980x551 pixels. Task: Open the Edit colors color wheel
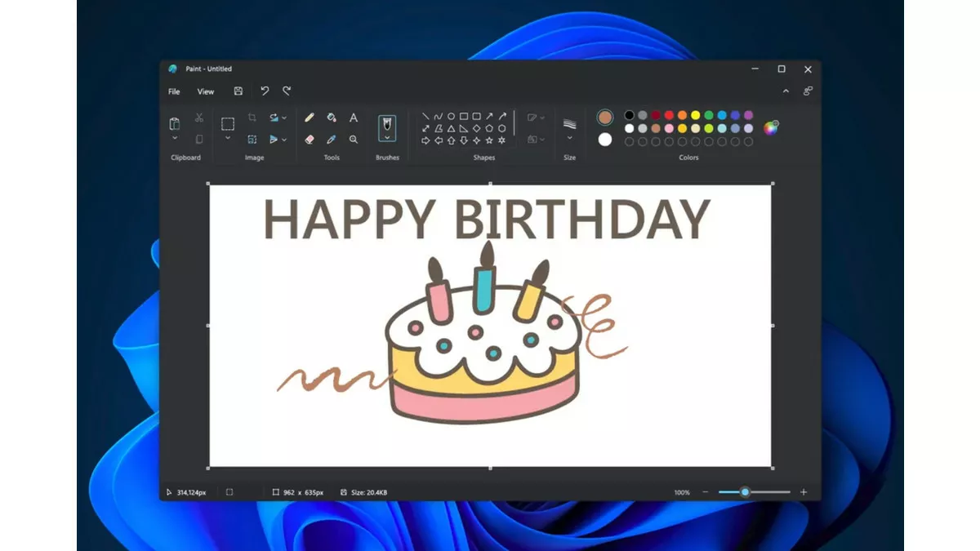coord(771,128)
